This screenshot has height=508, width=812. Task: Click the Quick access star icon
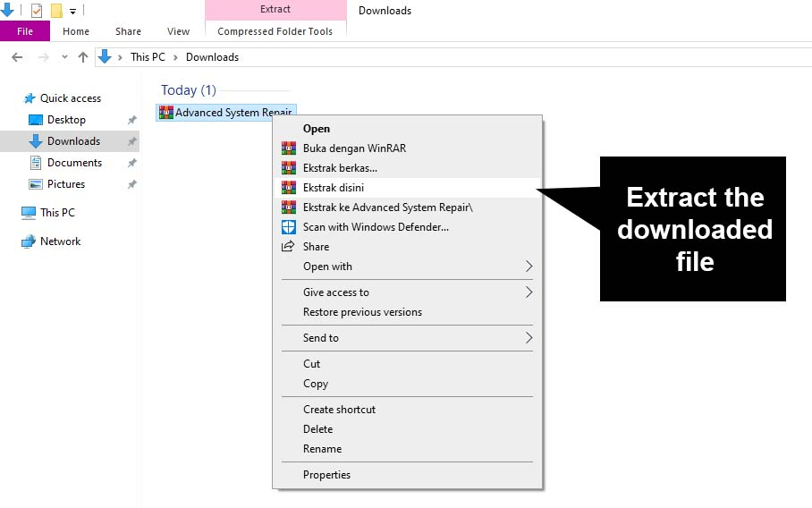30,98
